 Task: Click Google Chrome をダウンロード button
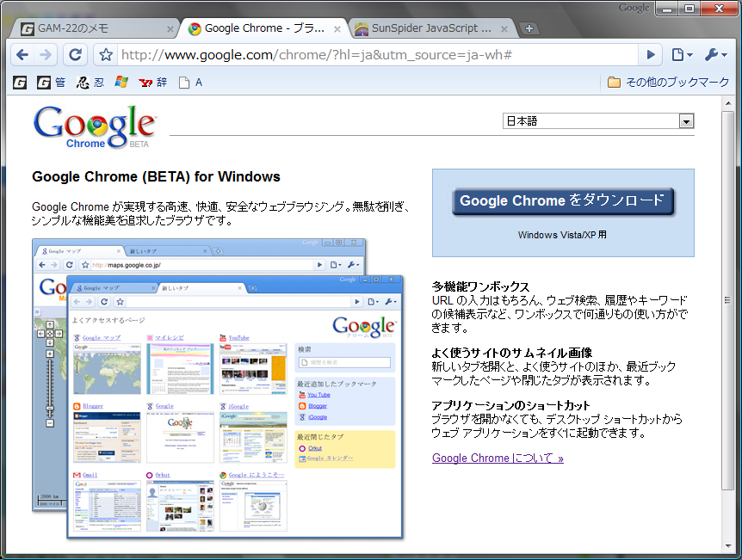pos(563,201)
